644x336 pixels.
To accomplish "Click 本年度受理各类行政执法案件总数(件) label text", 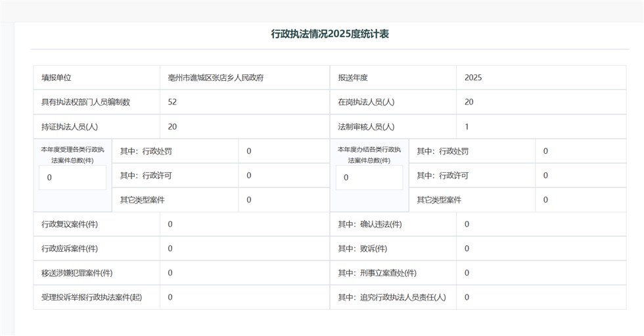I will 72,155.
